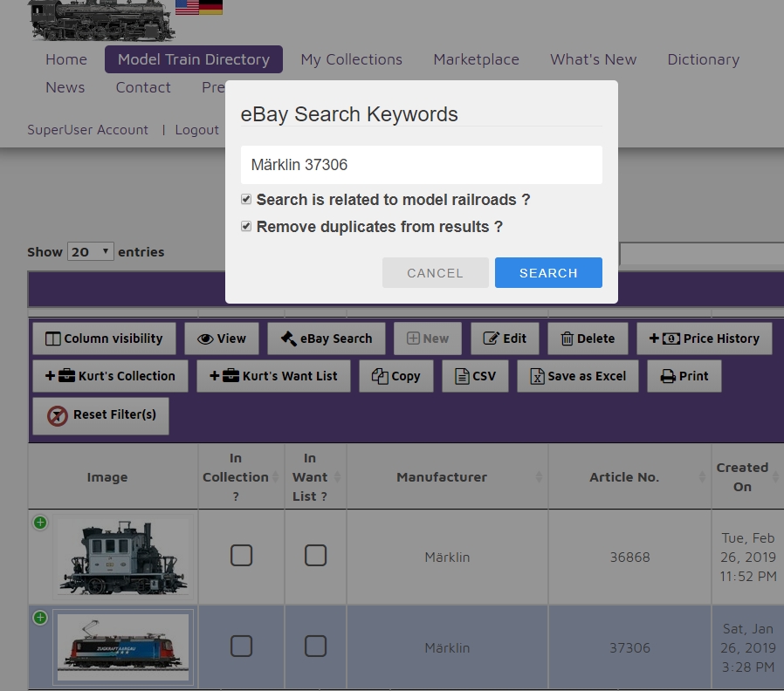Add item to Kurt's Want List
The image size is (784, 691).
(x=273, y=376)
